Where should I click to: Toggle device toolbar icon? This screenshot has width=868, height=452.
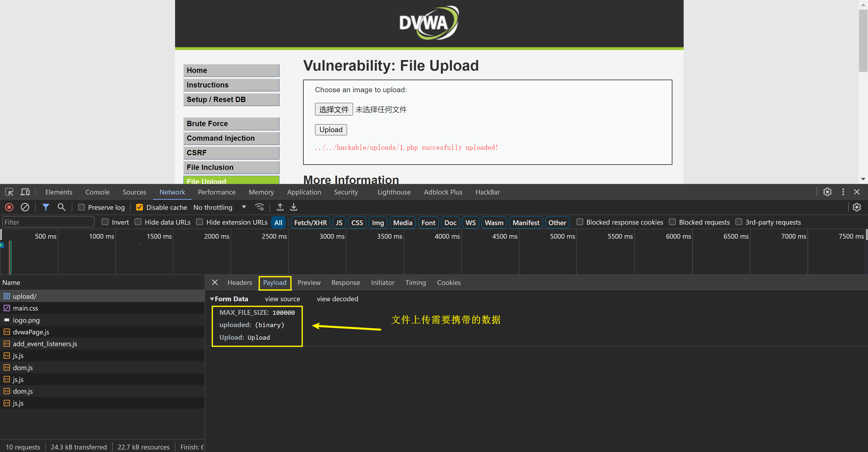click(25, 192)
